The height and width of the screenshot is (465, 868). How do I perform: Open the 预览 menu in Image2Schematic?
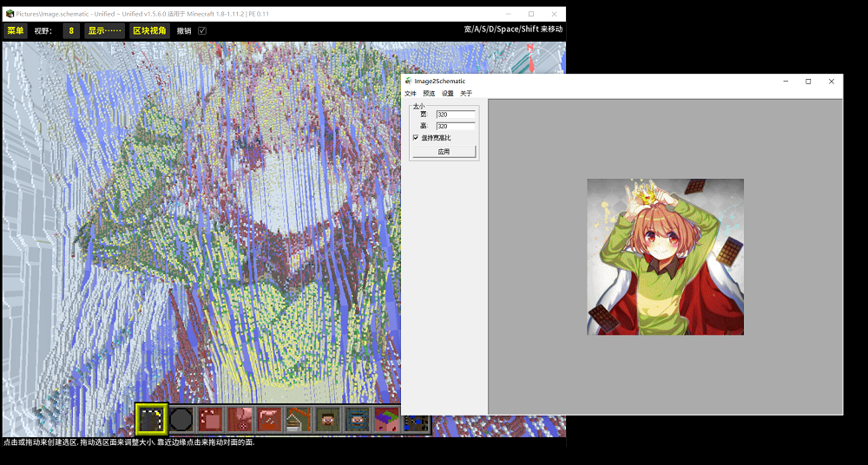429,94
